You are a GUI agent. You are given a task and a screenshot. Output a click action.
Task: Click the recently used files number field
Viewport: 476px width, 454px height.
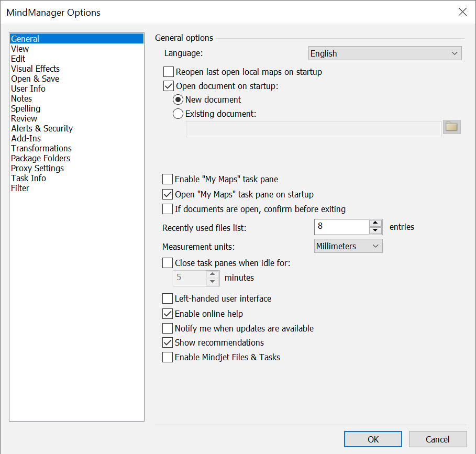coord(341,227)
